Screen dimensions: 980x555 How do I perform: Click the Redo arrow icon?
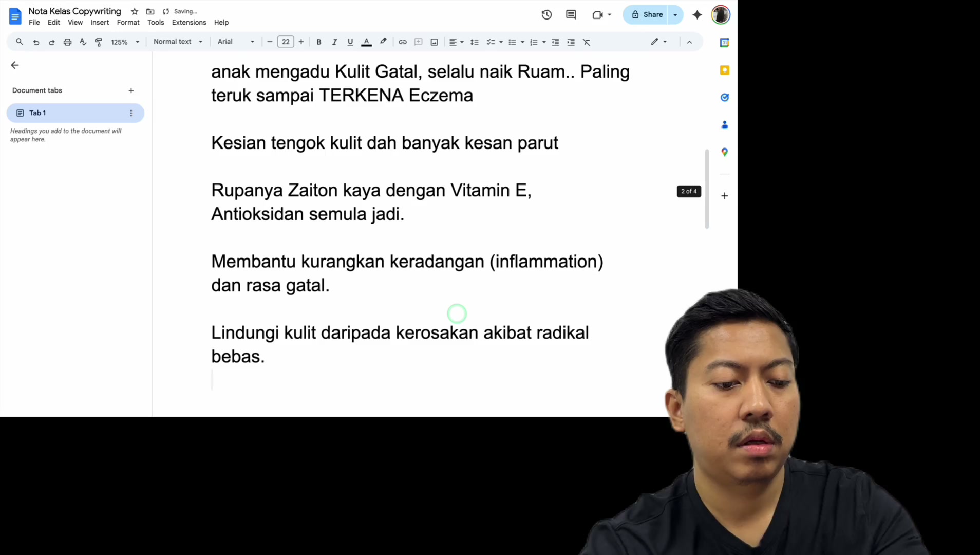(x=52, y=42)
